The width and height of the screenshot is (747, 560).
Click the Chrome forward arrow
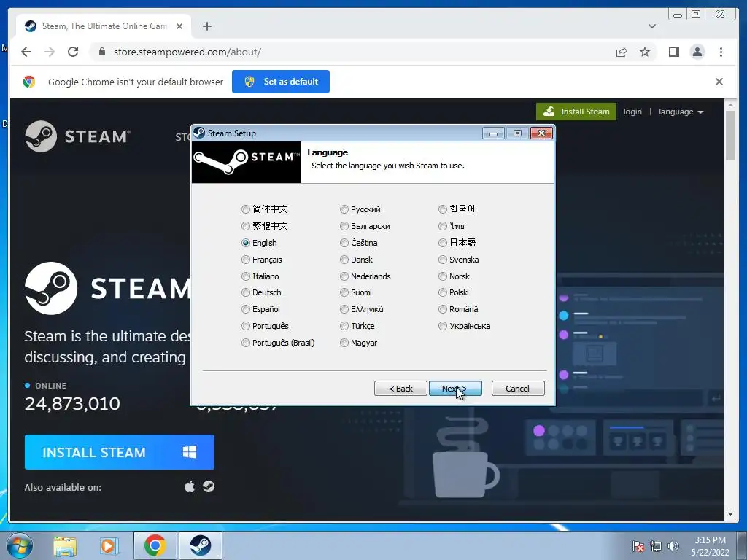pos(50,52)
